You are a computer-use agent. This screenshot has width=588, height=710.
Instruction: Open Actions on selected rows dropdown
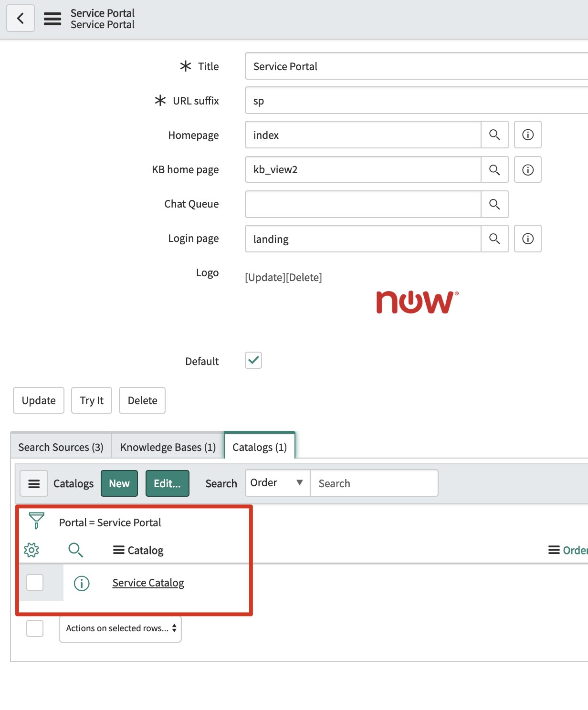[120, 629]
